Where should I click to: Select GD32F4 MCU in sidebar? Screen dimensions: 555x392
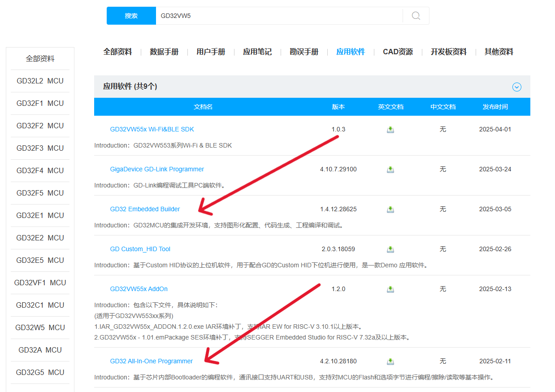(40, 171)
